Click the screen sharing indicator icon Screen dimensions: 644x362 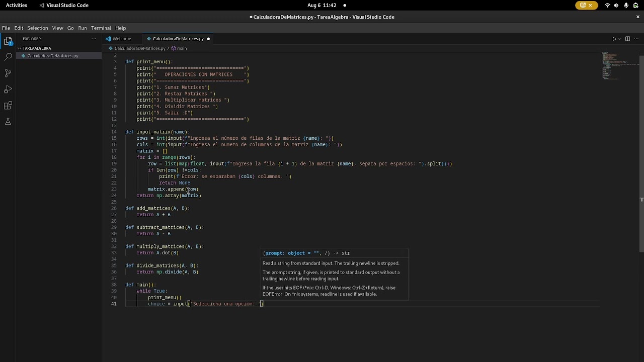point(583,5)
